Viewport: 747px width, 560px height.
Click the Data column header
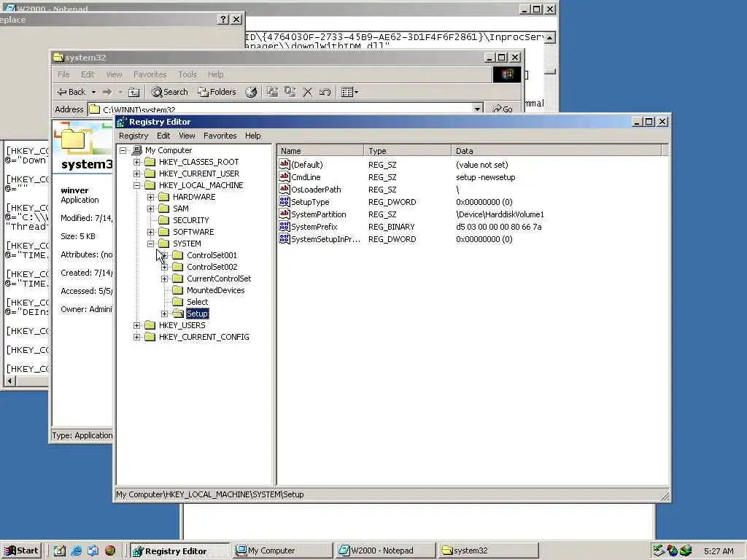point(557,150)
